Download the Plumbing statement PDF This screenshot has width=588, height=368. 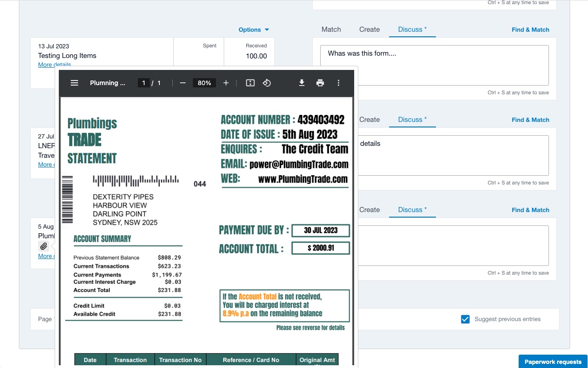[x=302, y=83]
